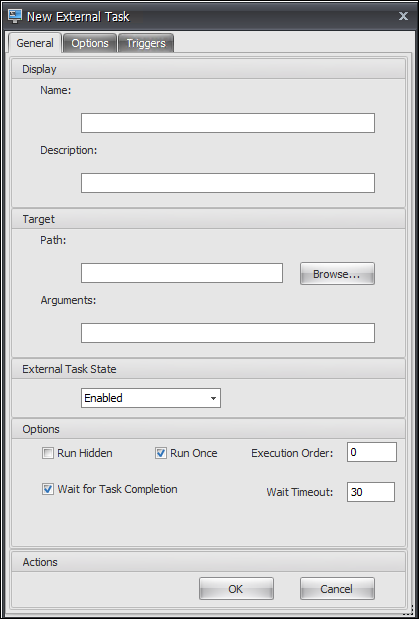The width and height of the screenshot is (419, 619).
Task: Click the Wait Timeout value field
Action: pos(371,492)
